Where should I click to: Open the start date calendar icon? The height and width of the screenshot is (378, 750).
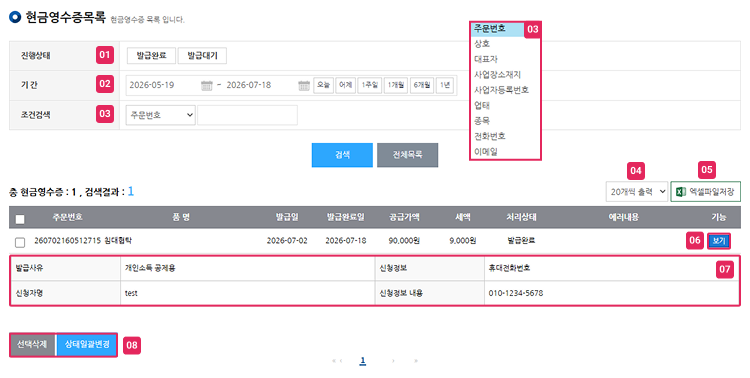pyautogui.click(x=206, y=86)
